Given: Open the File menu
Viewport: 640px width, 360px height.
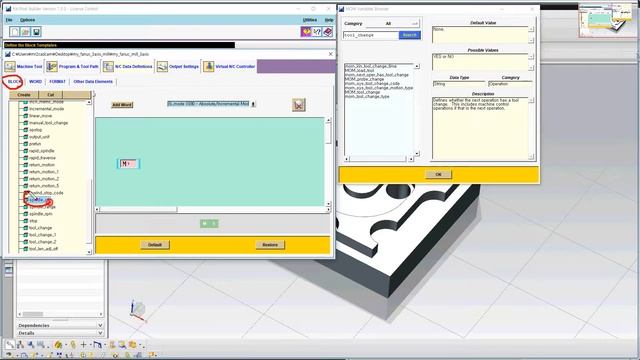Looking at the screenshot, I should point(9,20).
